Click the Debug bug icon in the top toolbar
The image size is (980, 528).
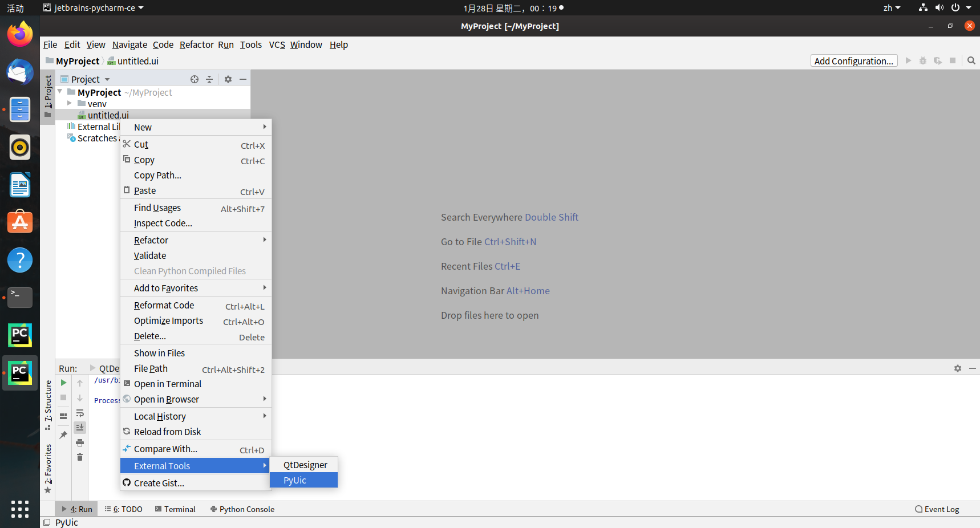[x=923, y=60]
